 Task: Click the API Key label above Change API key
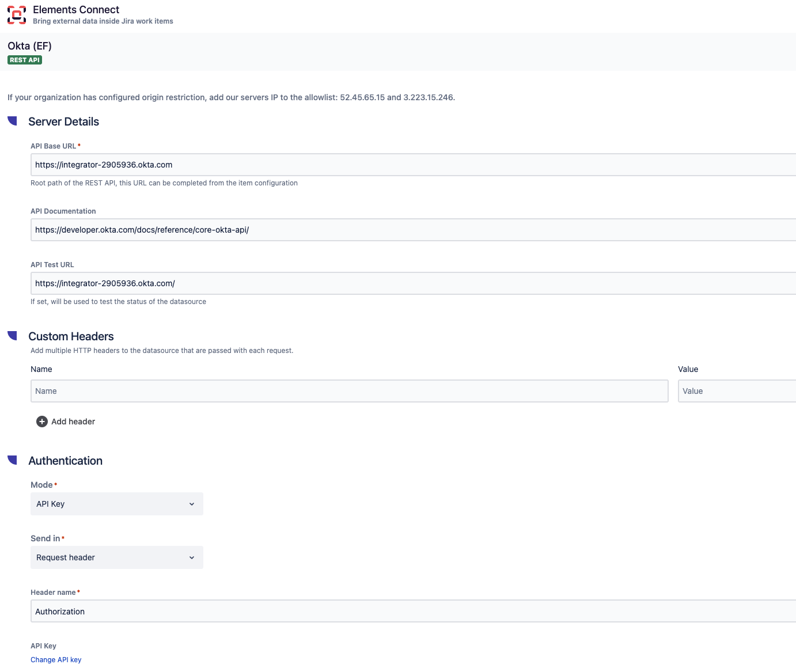43,646
